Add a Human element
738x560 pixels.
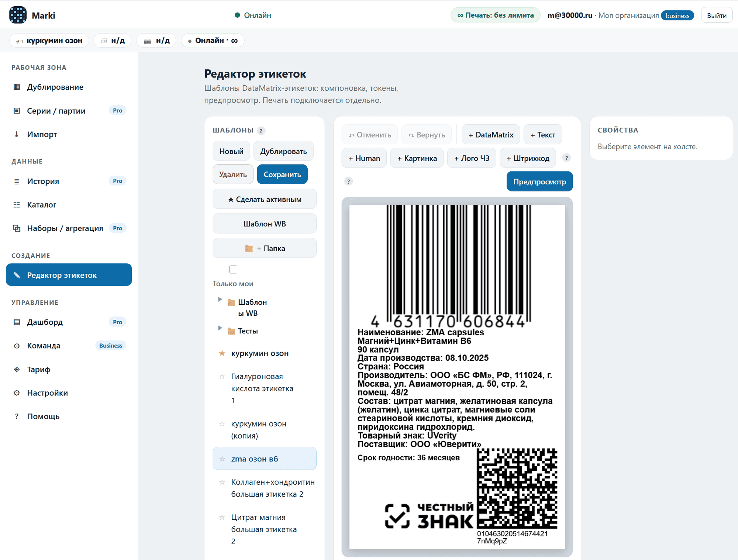[364, 158]
